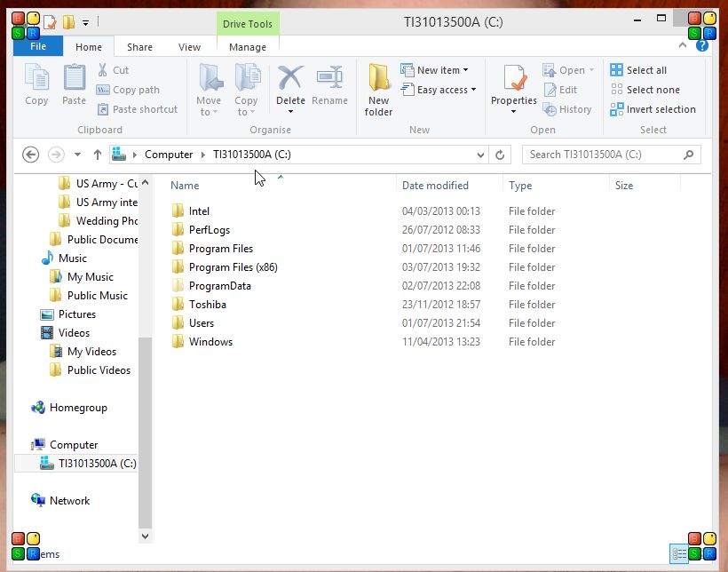Switch to the Share ribbon tab
The height and width of the screenshot is (572, 728).
139,47
